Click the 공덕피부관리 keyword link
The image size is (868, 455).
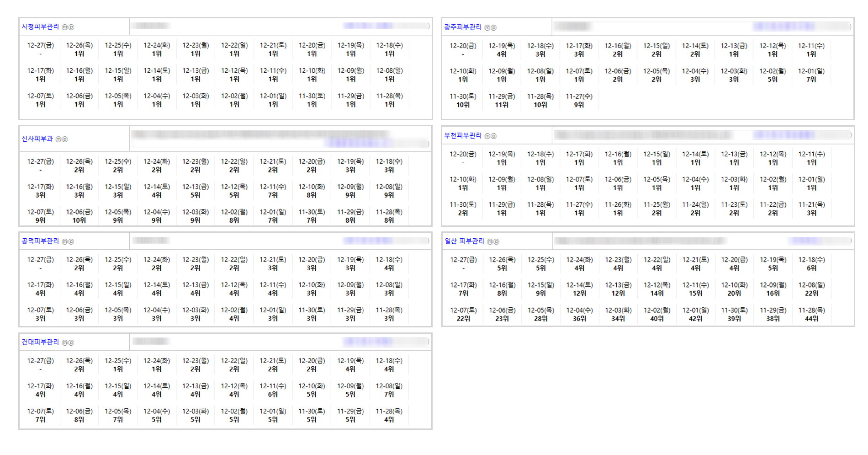pos(40,241)
